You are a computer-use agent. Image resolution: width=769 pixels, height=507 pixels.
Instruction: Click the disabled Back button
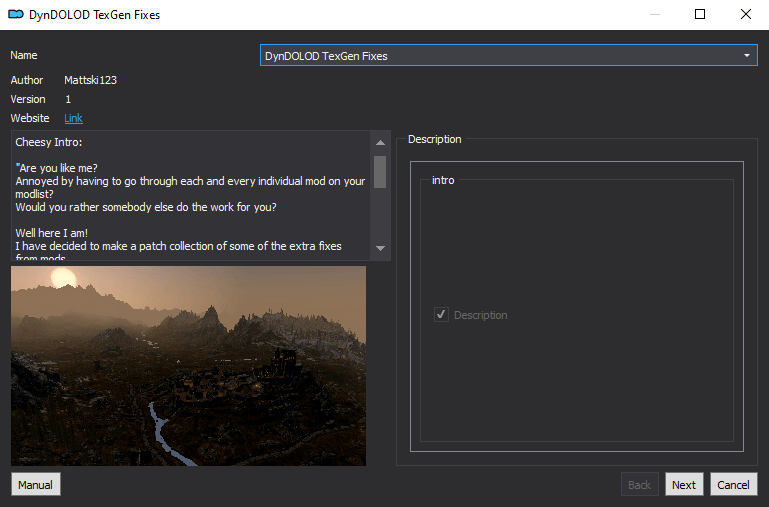pos(639,484)
